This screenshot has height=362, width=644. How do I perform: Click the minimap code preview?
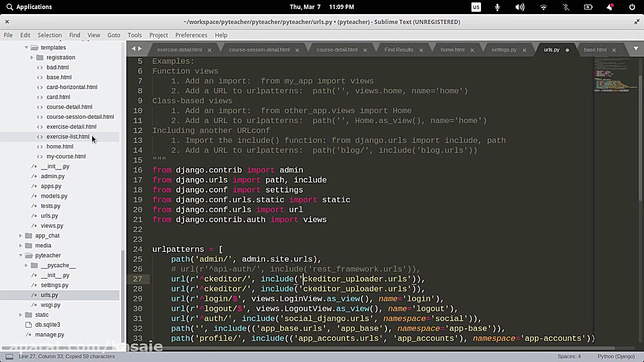coord(611,75)
